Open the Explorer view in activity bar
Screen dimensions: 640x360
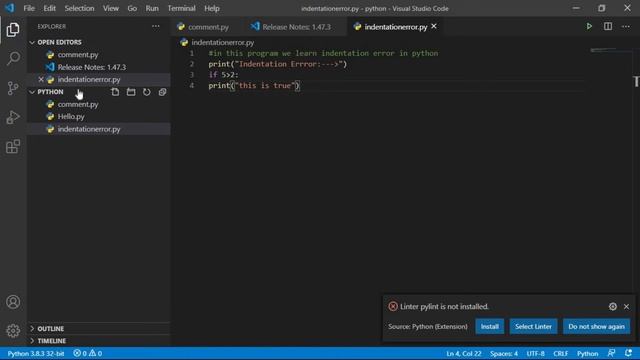13,30
